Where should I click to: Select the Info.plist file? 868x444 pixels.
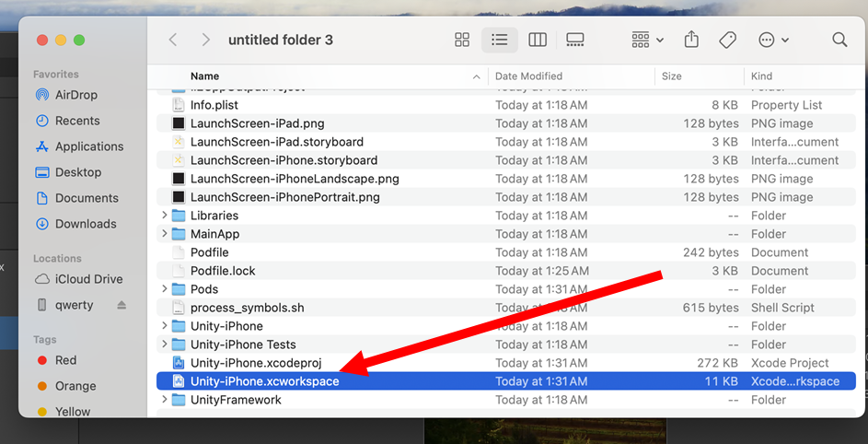point(506,105)
